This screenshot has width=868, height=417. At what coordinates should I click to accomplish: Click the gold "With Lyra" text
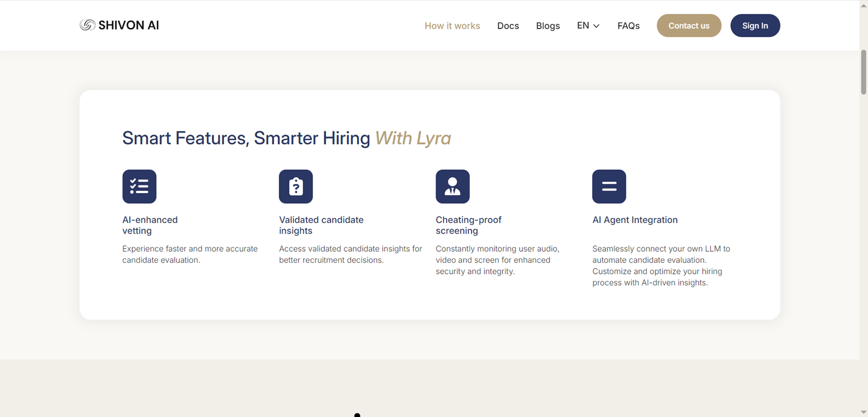coord(413,138)
